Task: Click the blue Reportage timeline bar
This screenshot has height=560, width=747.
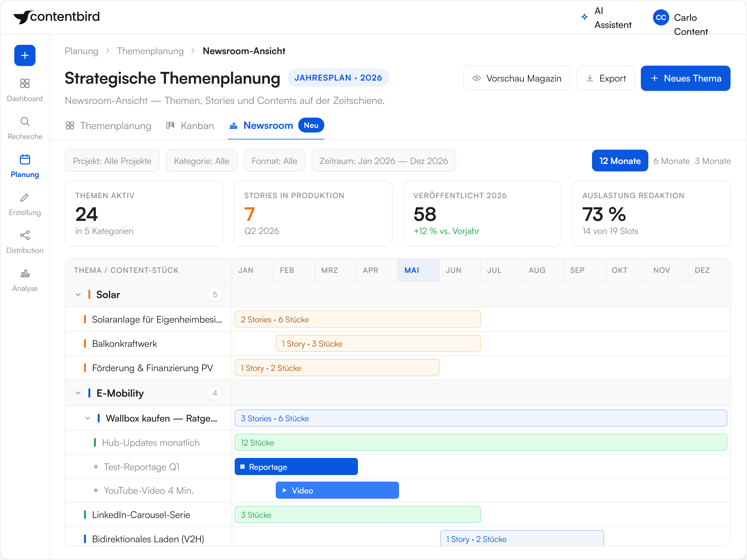Action: 296,467
